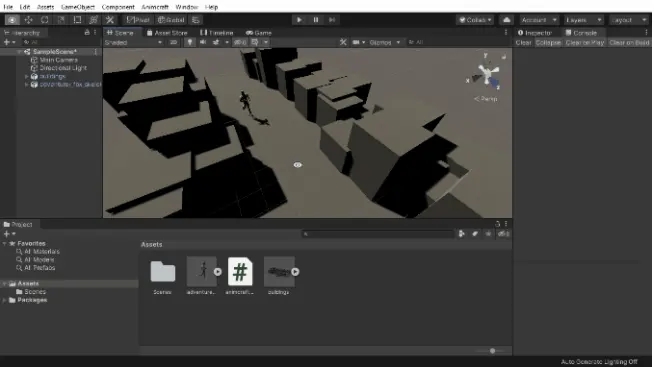
Task: Select the Rect tool
Action: tap(77, 20)
